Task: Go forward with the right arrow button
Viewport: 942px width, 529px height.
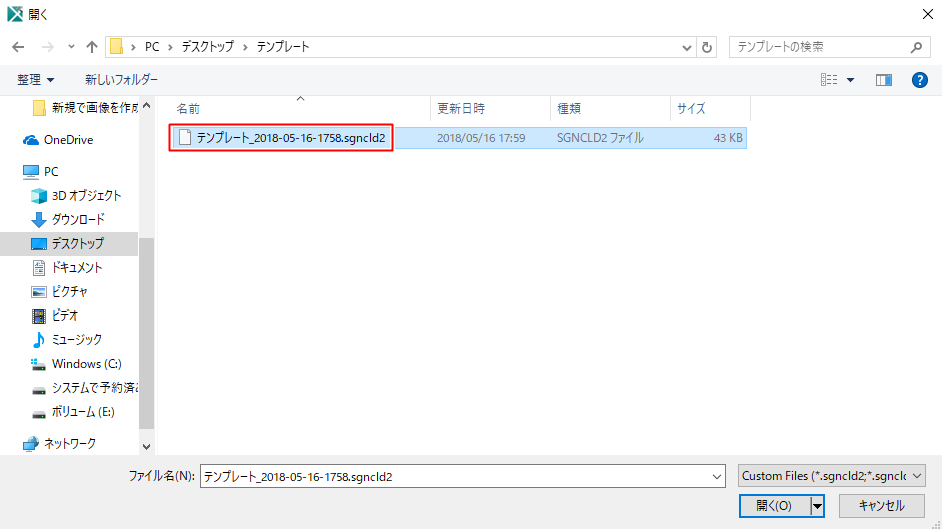Action: coord(47,47)
